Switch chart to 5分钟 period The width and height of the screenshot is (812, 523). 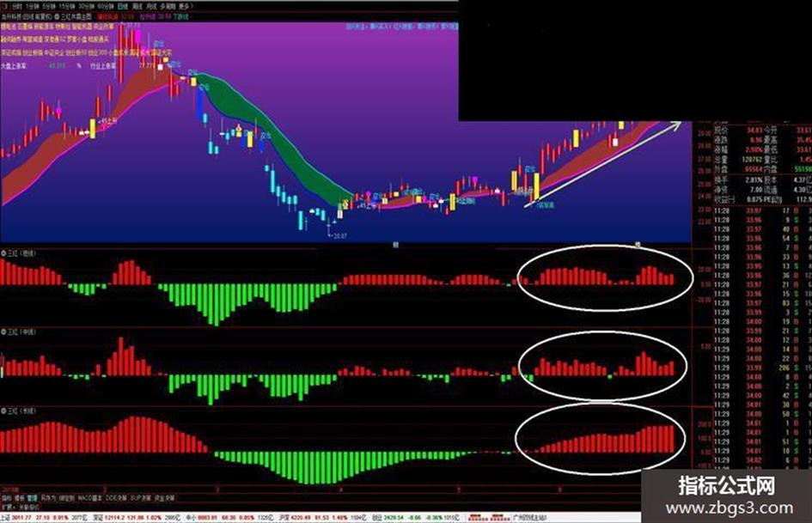[49, 6]
